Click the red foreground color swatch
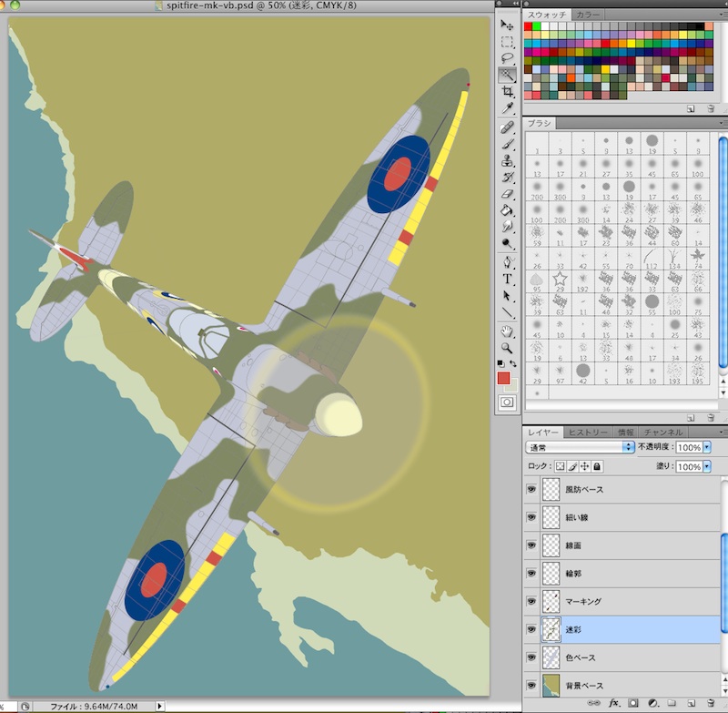728x713 pixels. [x=504, y=378]
